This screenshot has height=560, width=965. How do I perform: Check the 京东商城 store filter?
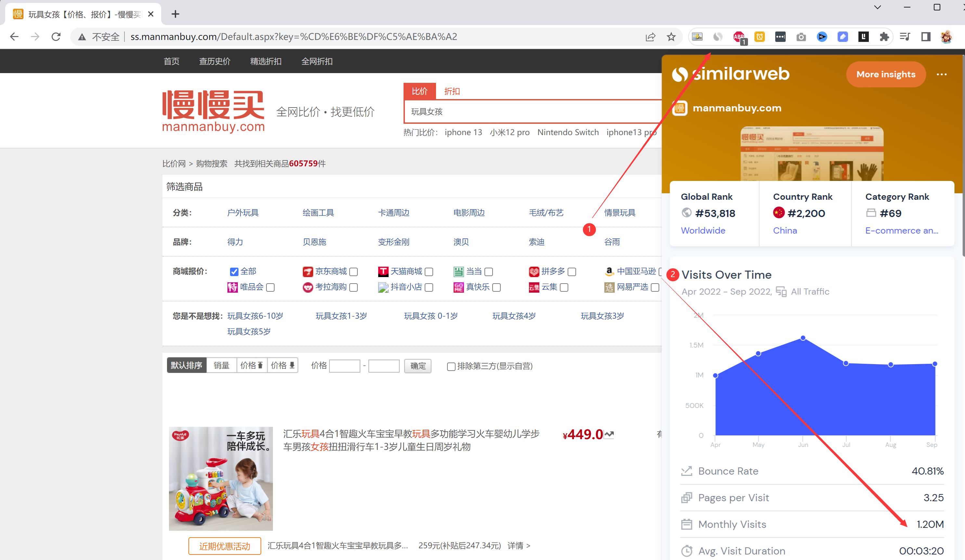(x=354, y=272)
